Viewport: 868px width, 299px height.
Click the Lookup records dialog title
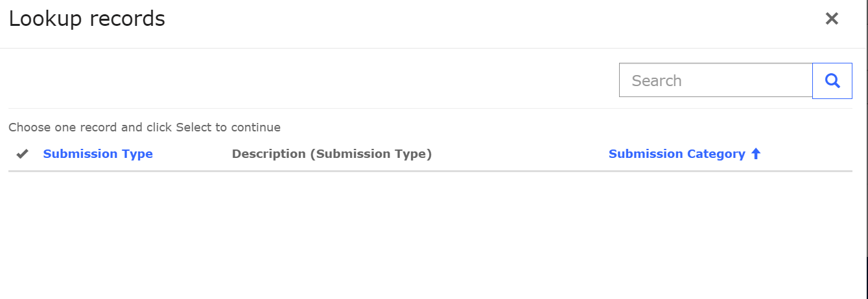[87, 19]
